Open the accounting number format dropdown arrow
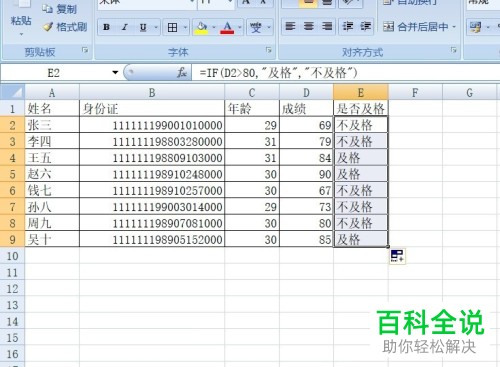Screen dimensions: 500x367 (488, 27)
